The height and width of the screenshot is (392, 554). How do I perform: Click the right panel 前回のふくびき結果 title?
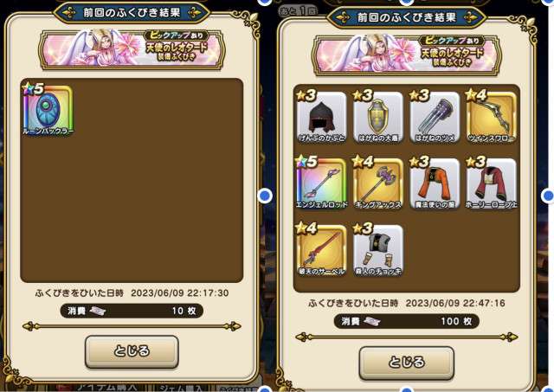coord(406,17)
